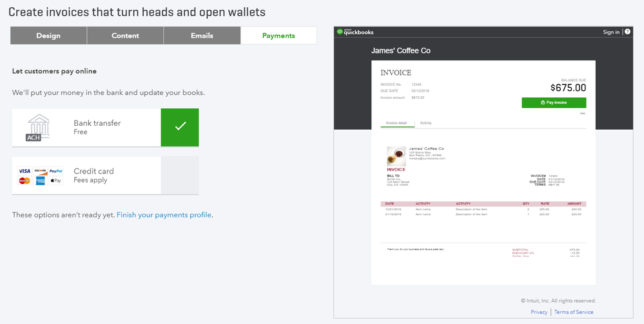Click the coffee cup company logo thumbnail
This screenshot has width=644, height=324.
click(396, 156)
